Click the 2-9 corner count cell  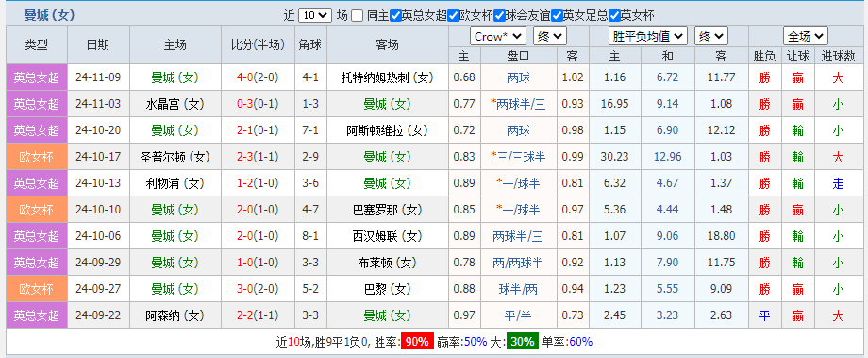310,157
